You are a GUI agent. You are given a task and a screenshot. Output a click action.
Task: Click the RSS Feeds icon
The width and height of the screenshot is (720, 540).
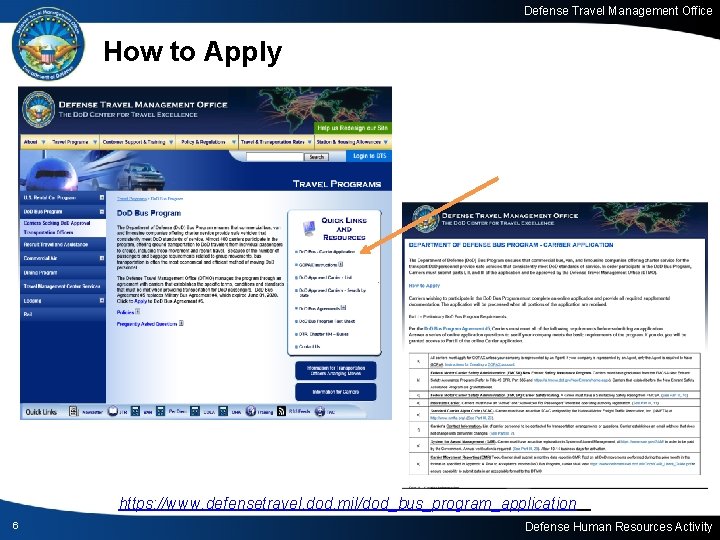281,411
